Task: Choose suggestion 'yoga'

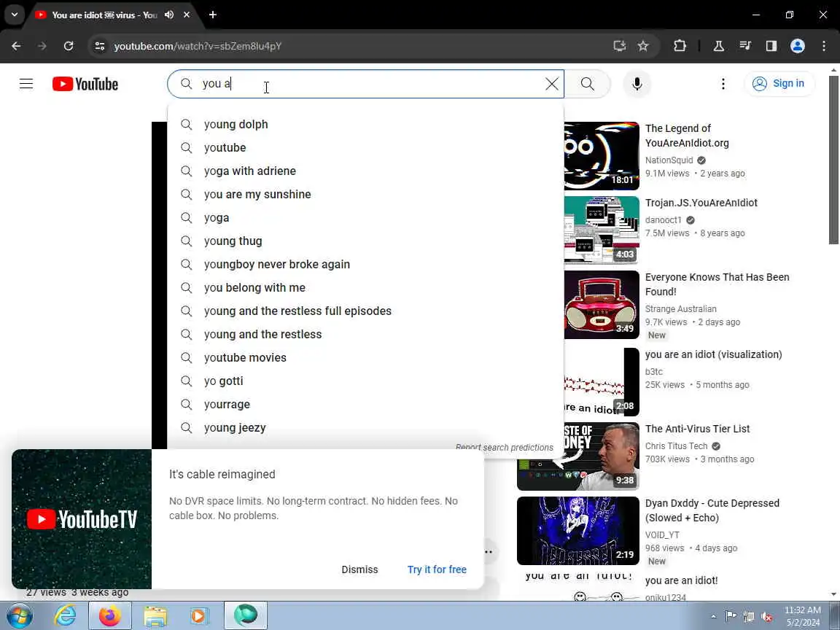Action: 365,217
